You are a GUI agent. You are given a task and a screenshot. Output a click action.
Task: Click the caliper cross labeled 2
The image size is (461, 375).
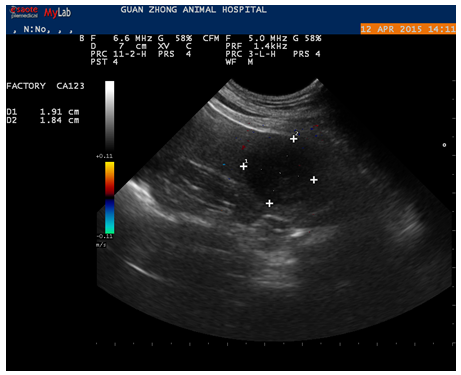293,139
